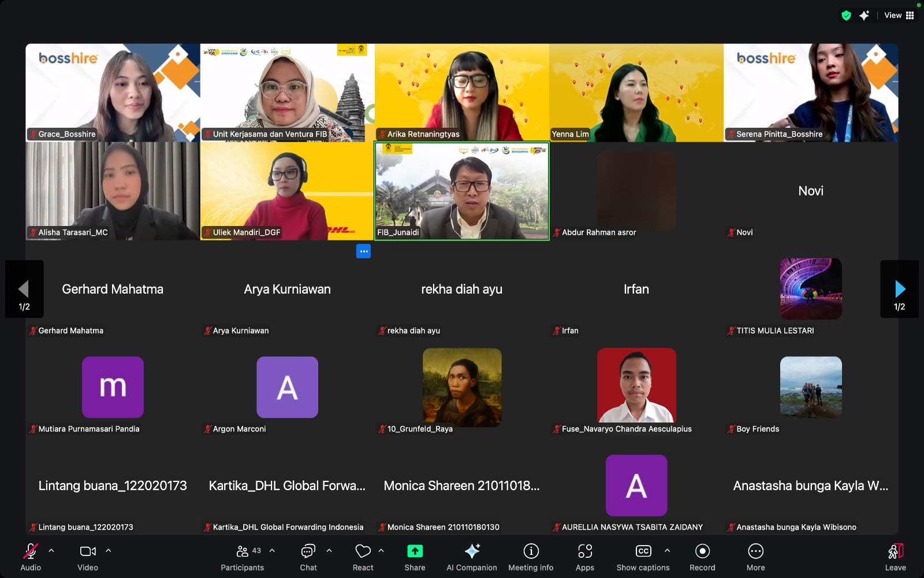
Task: Open the Participants panel
Action: (x=243, y=557)
